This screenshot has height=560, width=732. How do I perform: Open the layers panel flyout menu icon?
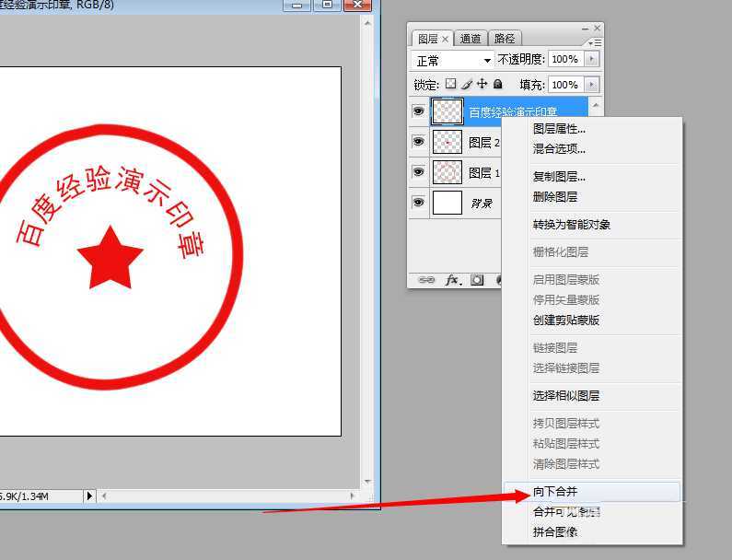point(594,42)
